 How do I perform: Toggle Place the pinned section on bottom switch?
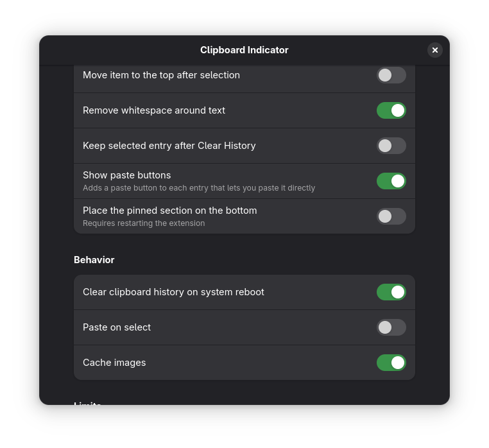pyautogui.click(x=391, y=216)
